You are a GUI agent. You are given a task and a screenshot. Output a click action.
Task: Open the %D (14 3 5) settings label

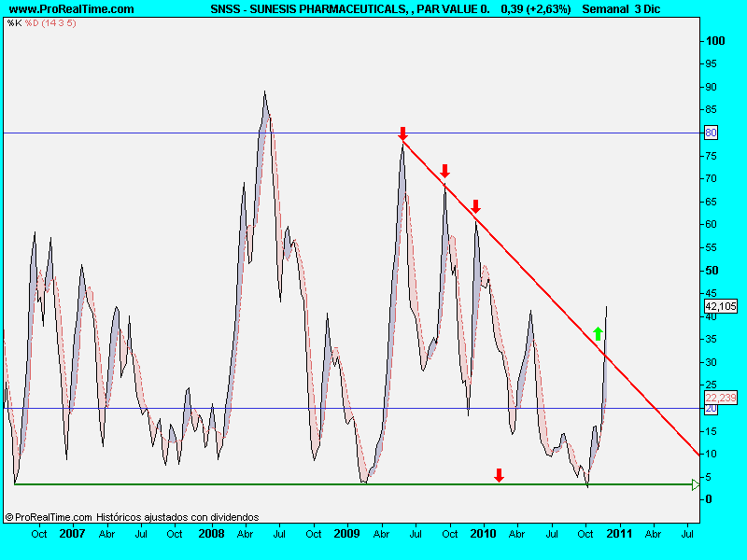[x=50, y=22]
